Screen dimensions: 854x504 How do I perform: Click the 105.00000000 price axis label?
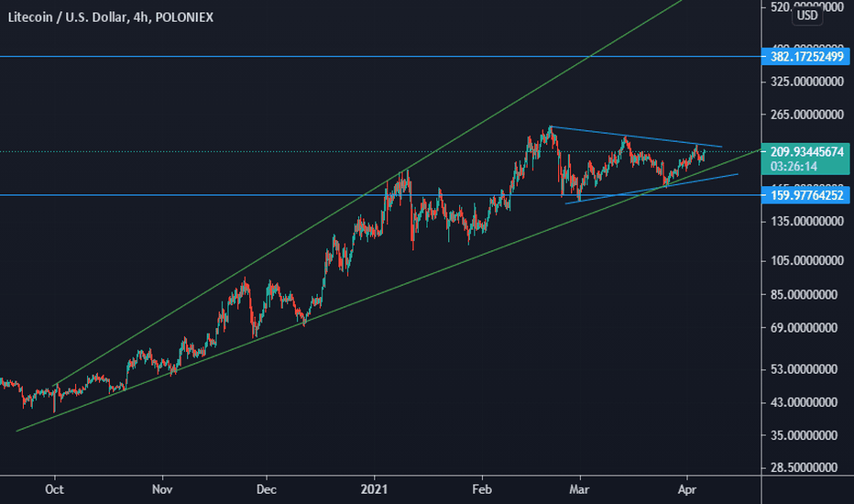(806, 261)
